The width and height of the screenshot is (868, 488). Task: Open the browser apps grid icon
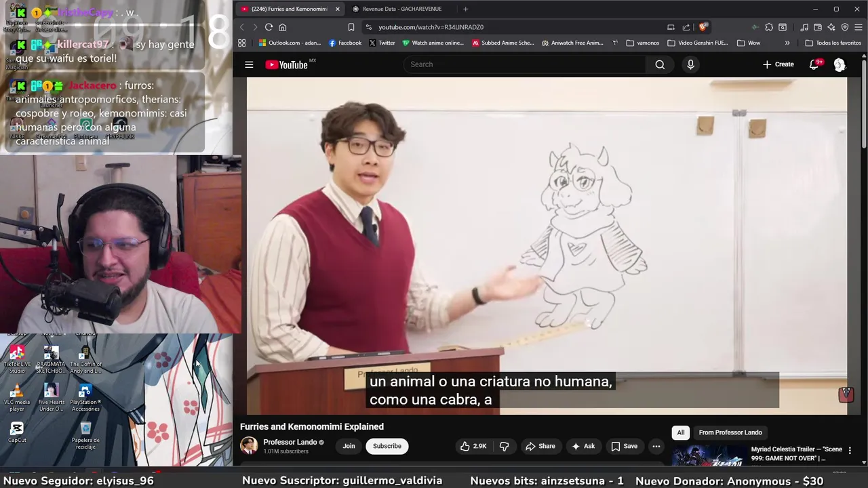coord(241,43)
